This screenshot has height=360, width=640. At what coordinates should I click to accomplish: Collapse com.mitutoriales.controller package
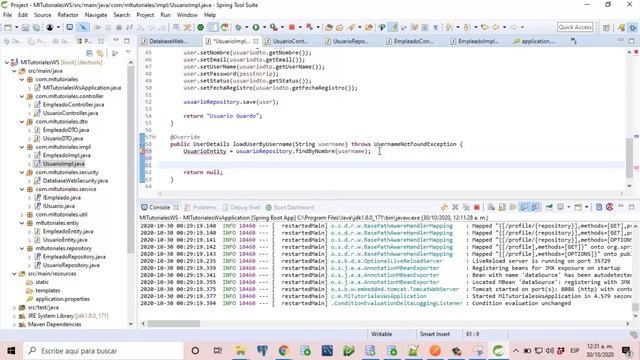tap(22, 96)
